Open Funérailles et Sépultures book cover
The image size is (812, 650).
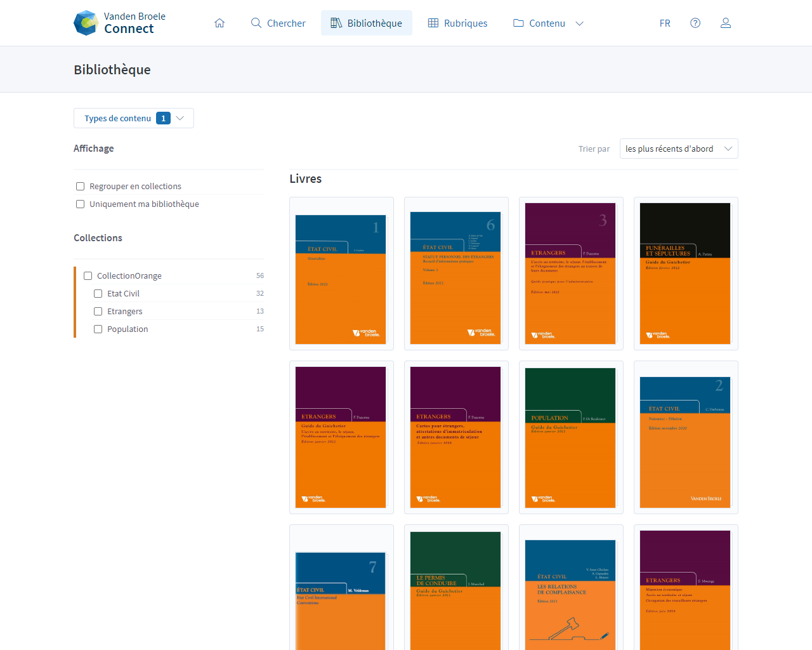(686, 274)
